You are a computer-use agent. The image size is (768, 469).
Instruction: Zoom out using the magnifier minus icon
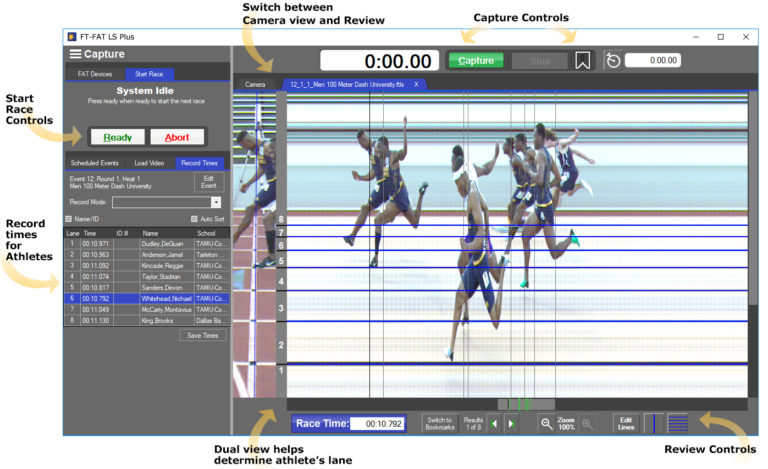pyautogui.click(x=546, y=424)
